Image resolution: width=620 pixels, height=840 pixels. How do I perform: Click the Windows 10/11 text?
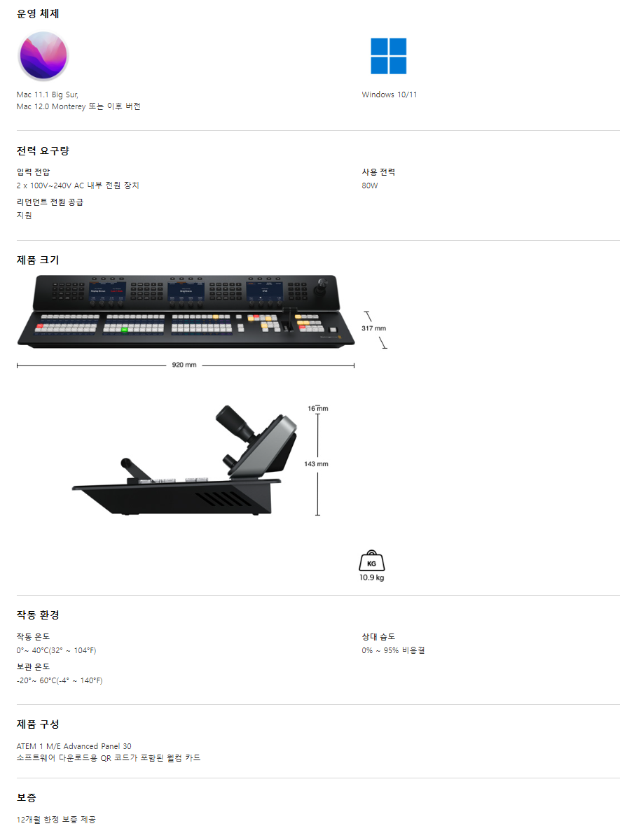point(390,94)
